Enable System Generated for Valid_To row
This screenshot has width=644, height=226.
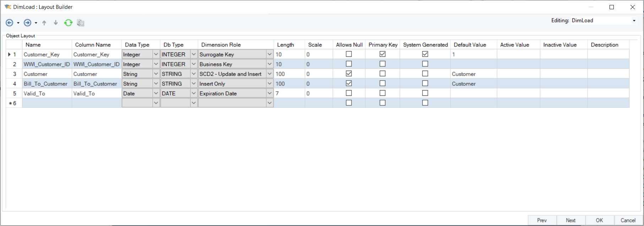click(x=425, y=93)
